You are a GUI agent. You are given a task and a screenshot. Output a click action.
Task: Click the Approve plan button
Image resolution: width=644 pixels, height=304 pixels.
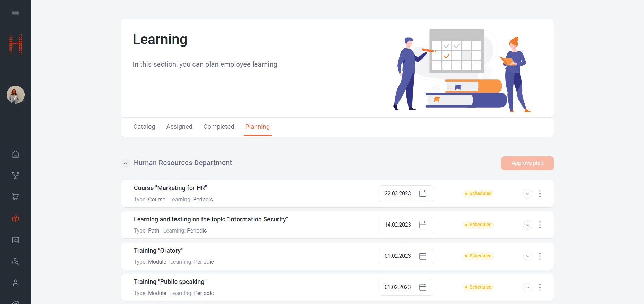tap(527, 163)
